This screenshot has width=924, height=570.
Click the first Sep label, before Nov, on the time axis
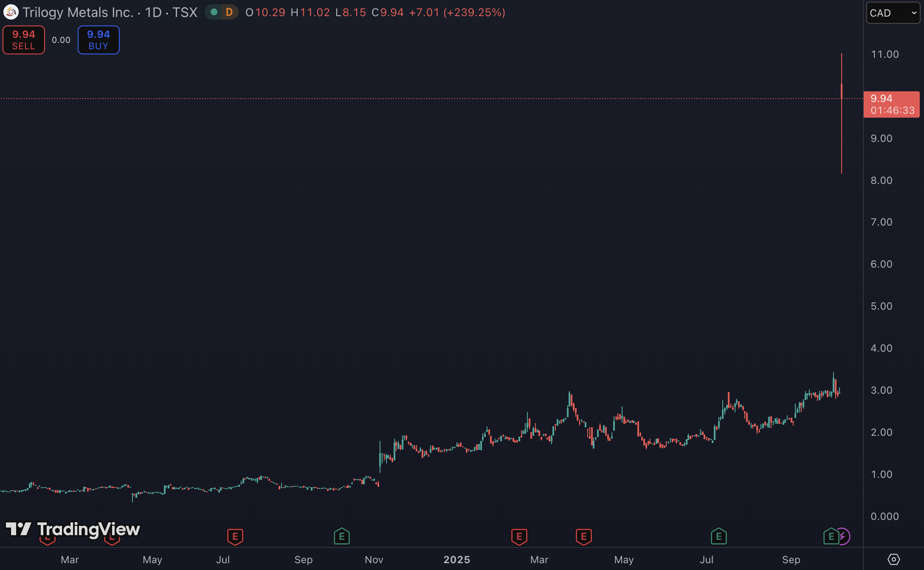tap(303, 560)
